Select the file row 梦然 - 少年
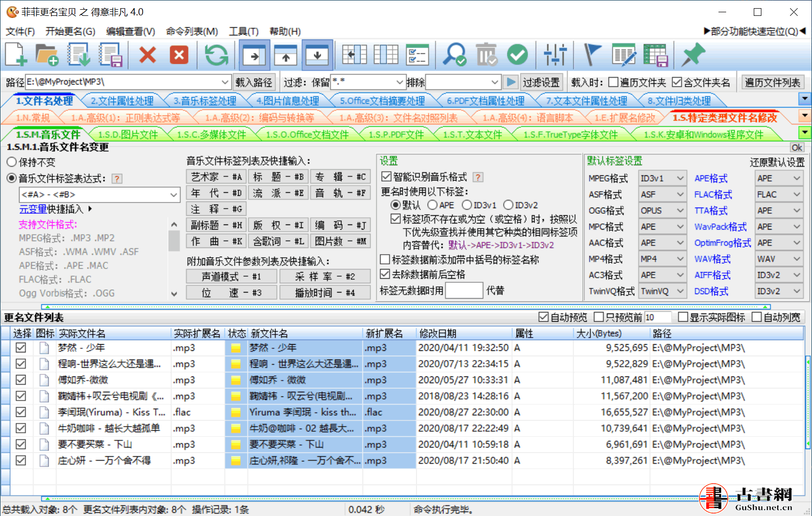Screen dimensions: 812x516 402,348
